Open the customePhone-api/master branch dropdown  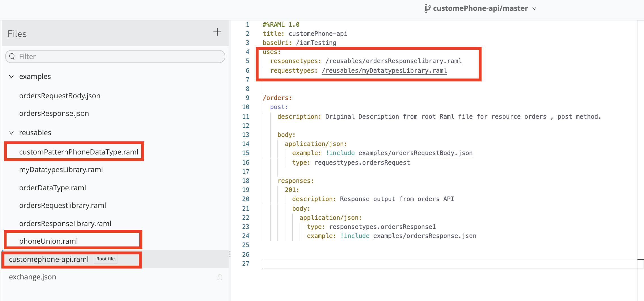534,9
